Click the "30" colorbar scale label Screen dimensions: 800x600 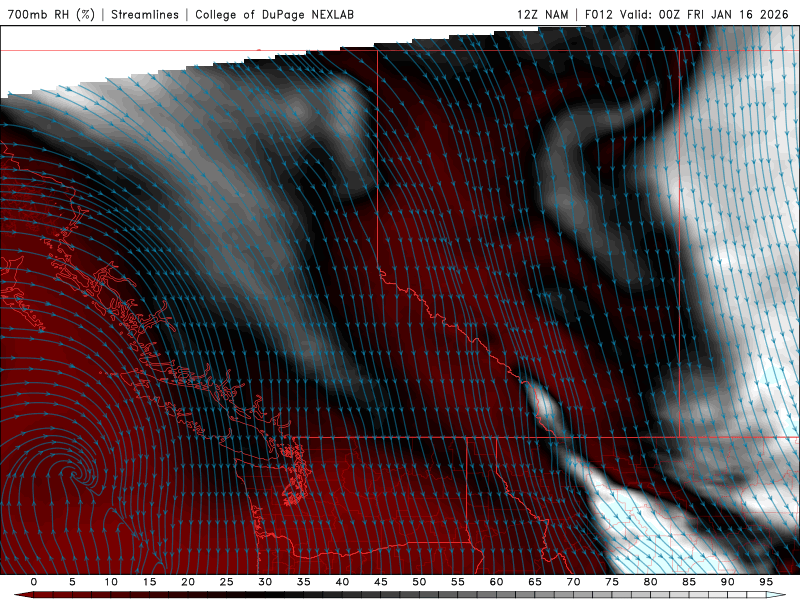tap(265, 582)
